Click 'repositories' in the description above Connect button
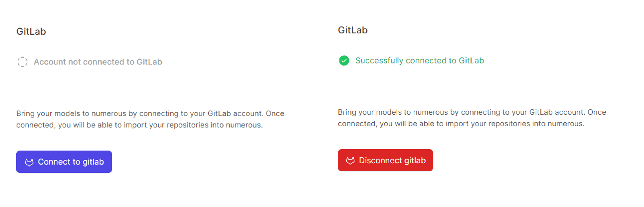644x207 pixels. pos(187,125)
